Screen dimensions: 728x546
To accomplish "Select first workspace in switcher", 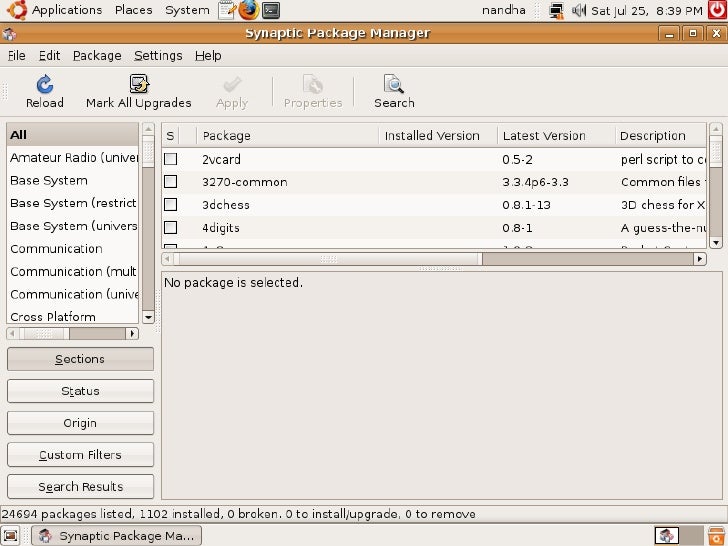I will point(667,535).
